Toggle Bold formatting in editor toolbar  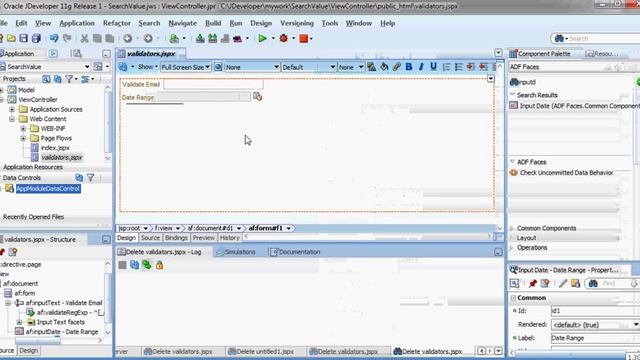[x=409, y=67]
